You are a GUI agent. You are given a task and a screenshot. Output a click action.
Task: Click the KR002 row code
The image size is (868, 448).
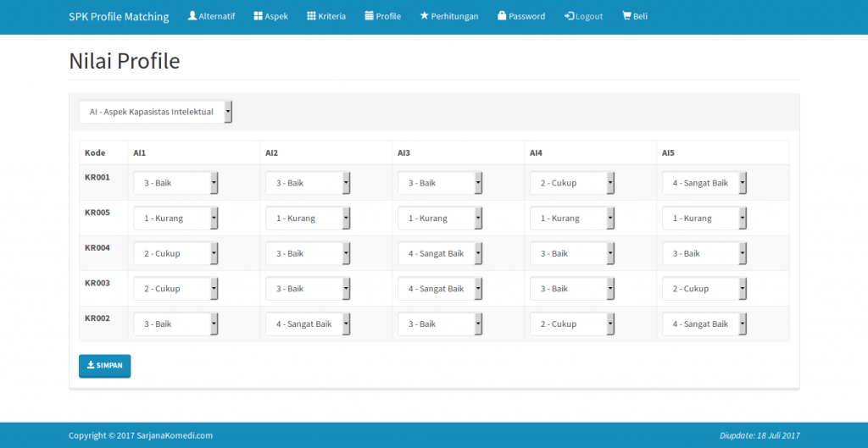point(97,318)
